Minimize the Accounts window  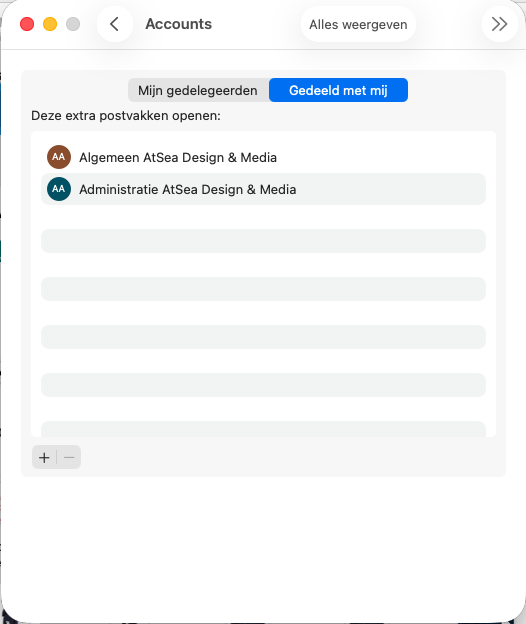click(x=50, y=24)
